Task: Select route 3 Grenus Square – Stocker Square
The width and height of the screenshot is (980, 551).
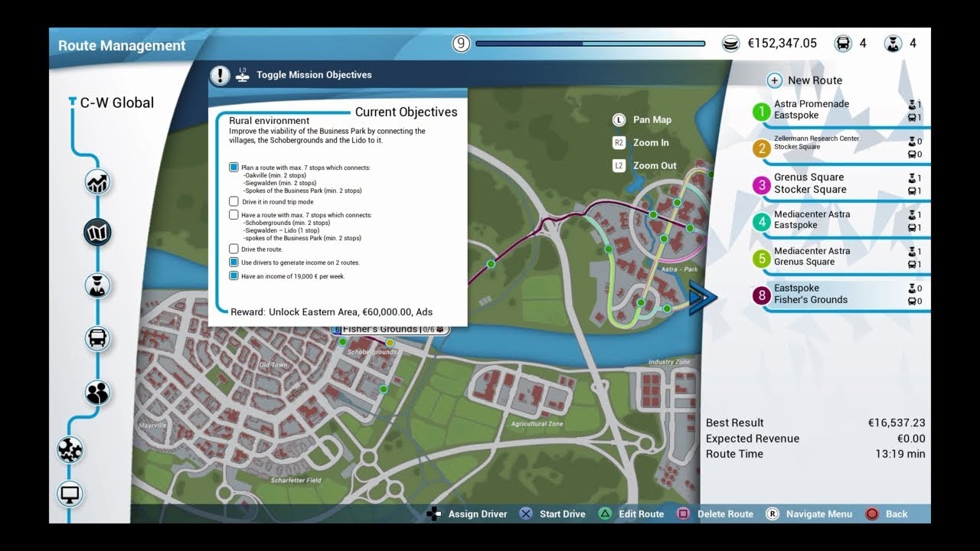Action: pos(840,184)
